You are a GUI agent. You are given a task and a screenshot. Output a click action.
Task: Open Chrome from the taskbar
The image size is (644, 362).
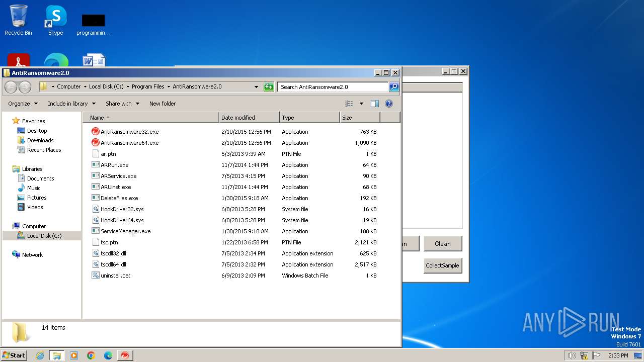[x=91, y=355]
